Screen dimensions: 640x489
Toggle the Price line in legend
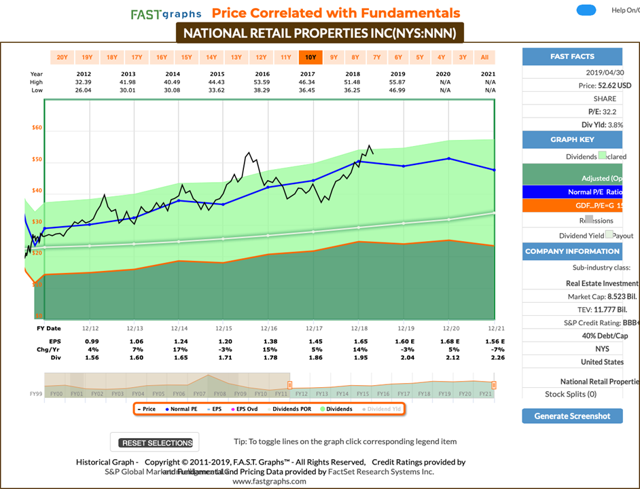(146, 409)
